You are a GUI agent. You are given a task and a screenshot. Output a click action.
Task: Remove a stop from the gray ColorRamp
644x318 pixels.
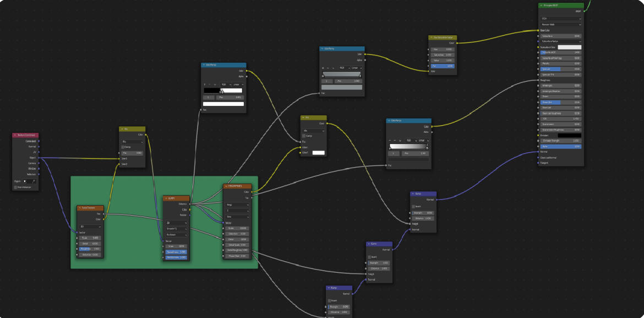329,68
